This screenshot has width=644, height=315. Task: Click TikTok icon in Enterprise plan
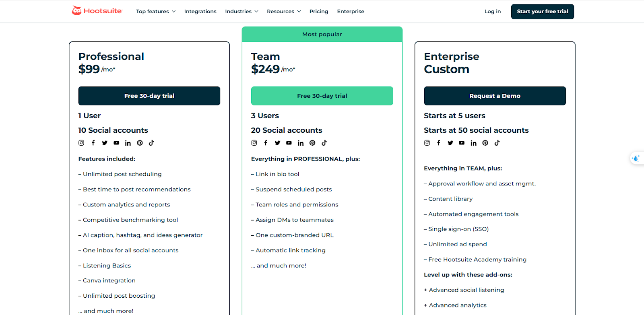(x=497, y=143)
